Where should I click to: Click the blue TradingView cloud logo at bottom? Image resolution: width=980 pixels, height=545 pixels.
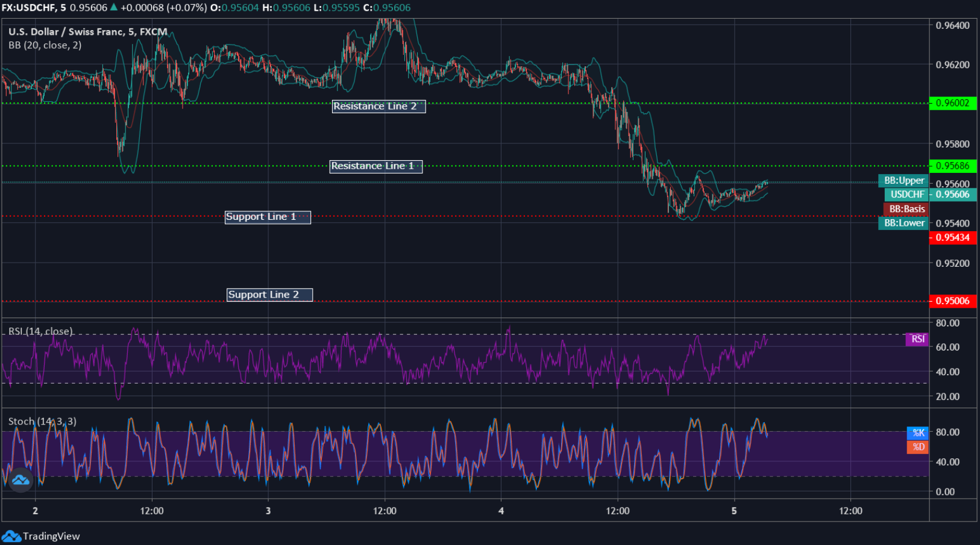click(13, 535)
